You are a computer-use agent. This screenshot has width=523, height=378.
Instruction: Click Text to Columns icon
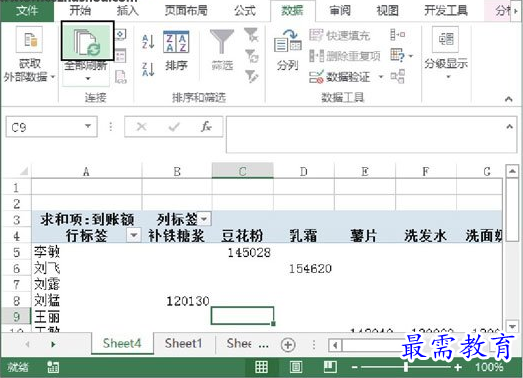288,42
